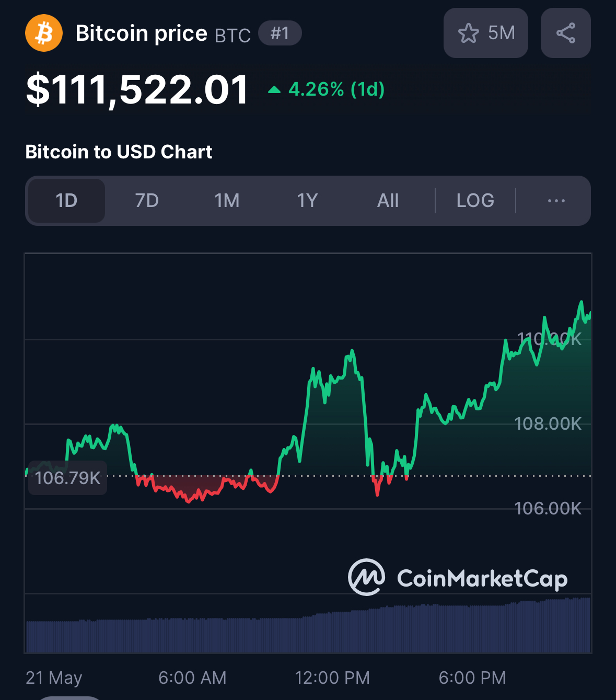Tap the orange Bitcoin logo icon
This screenshot has width=616, height=700.
point(44,33)
